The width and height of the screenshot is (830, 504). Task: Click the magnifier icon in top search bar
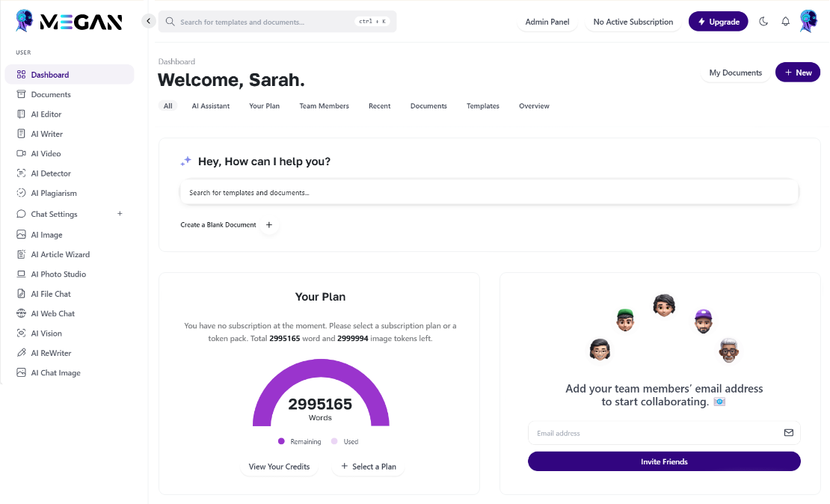(x=170, y=22)
